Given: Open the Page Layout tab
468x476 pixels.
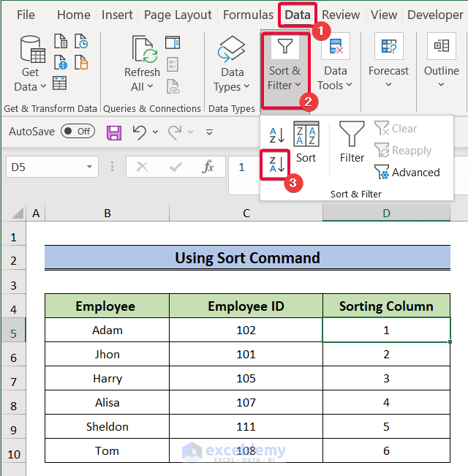Looking at the screenshot, I should point(178,15).
